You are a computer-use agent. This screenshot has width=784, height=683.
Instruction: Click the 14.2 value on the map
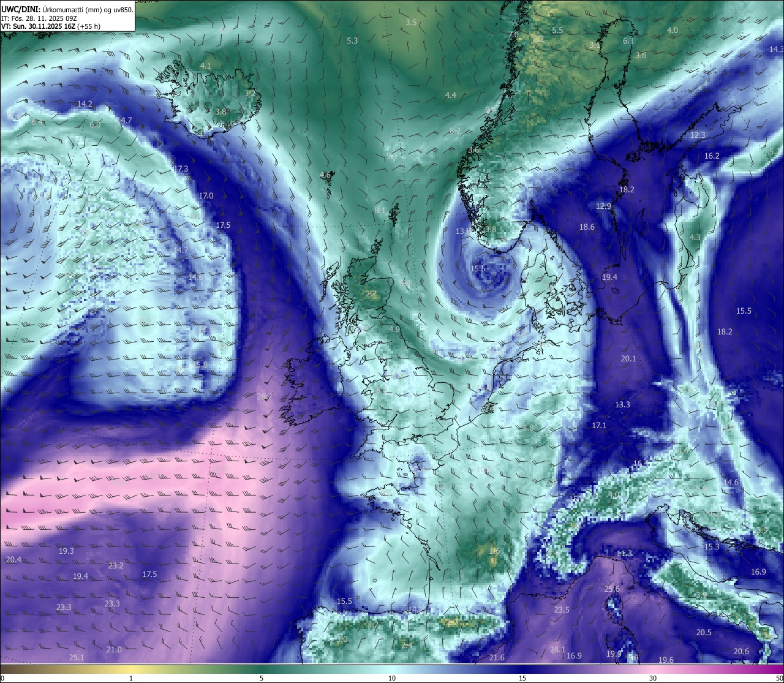point(85,104)
